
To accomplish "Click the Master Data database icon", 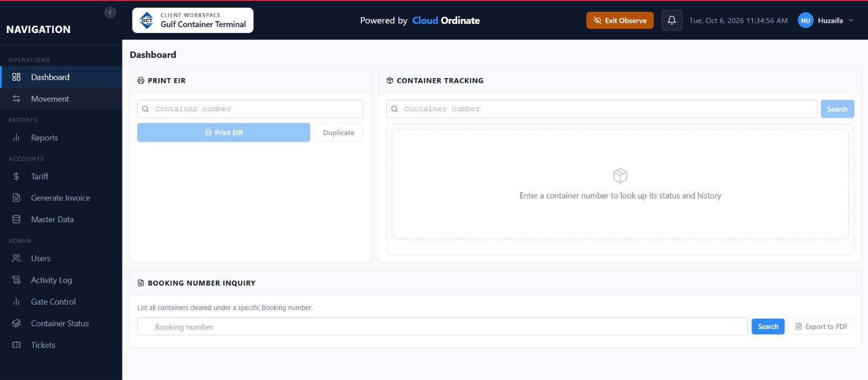I will 16,220.
